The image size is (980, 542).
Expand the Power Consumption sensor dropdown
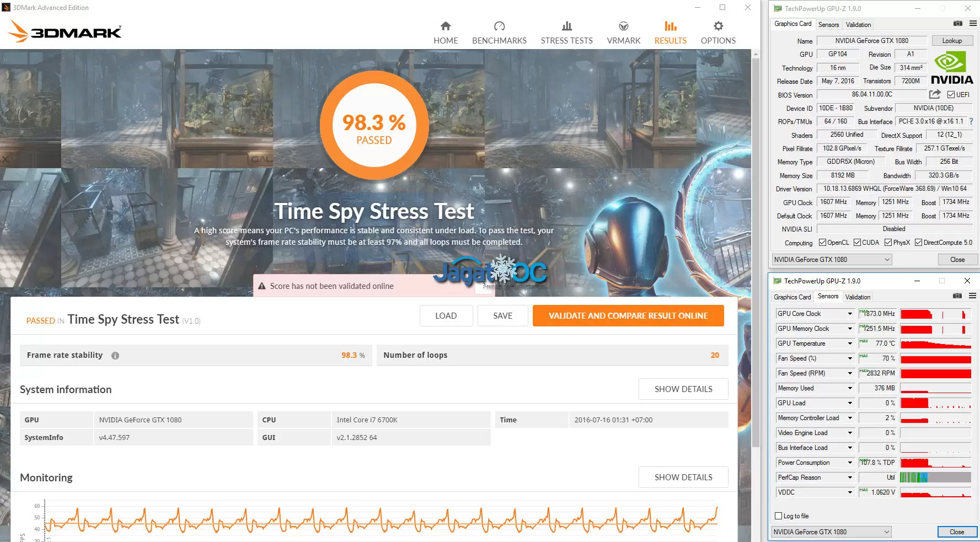(x=850, y=463)
